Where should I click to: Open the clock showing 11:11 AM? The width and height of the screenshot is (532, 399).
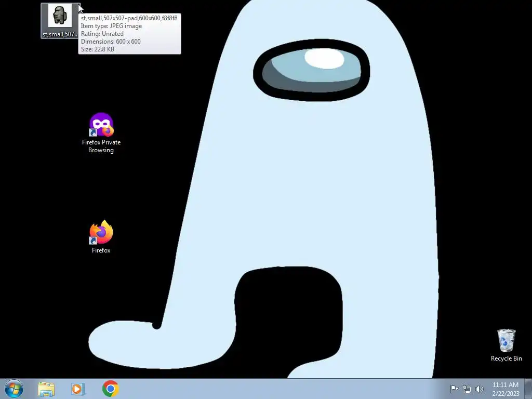[x=506, y=389]
